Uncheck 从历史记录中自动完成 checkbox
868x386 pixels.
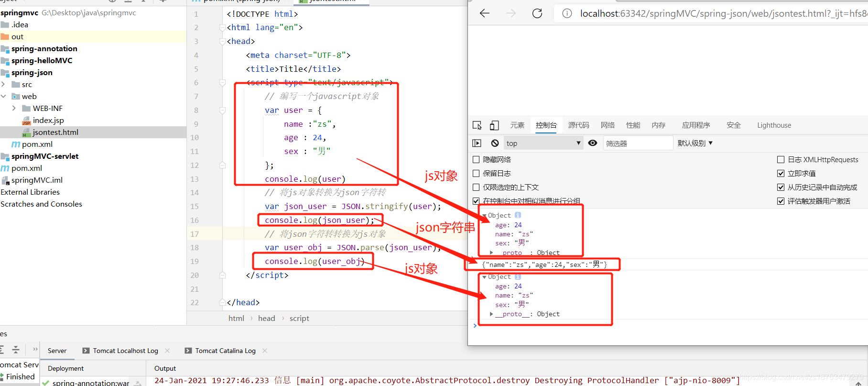(x=781, y=187)
